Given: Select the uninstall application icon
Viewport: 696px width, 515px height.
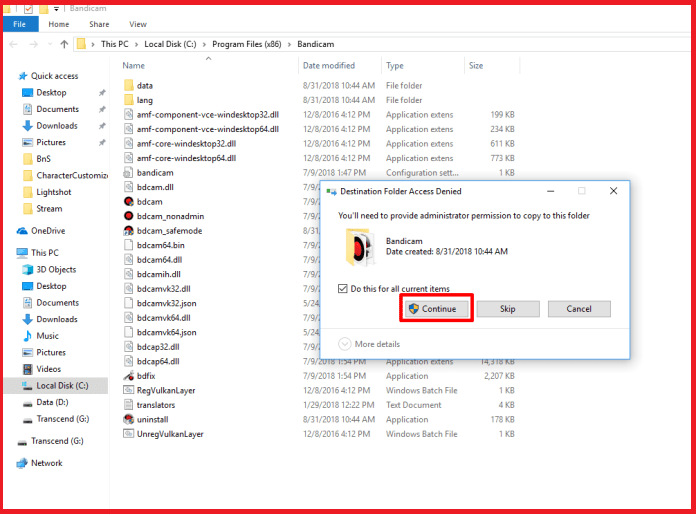Looking at the screenshot, I should coord(128,420).
